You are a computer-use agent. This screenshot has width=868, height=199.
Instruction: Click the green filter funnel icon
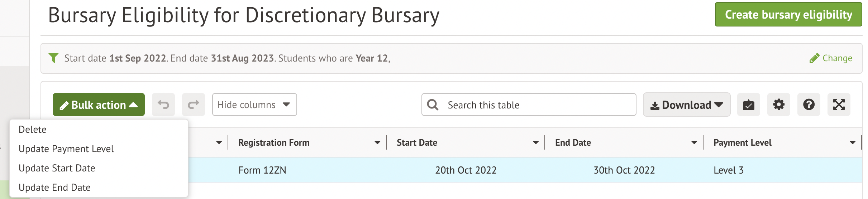tap(53, 58)
